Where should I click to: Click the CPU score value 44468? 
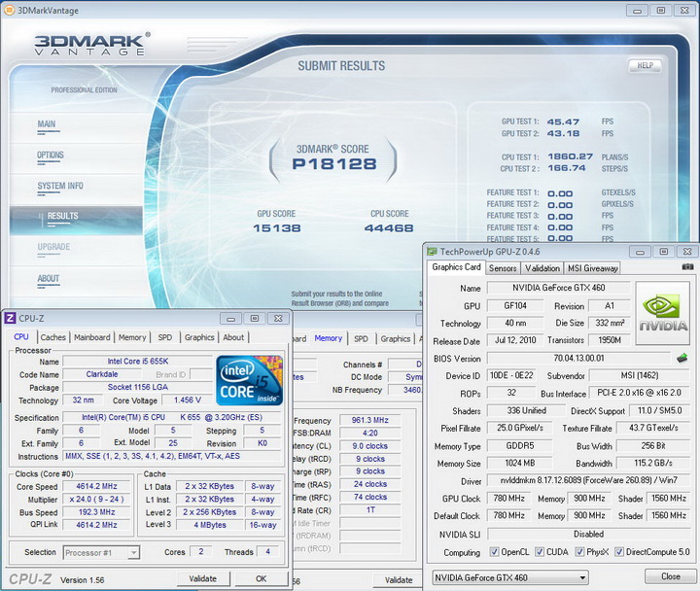click(389, 228)
